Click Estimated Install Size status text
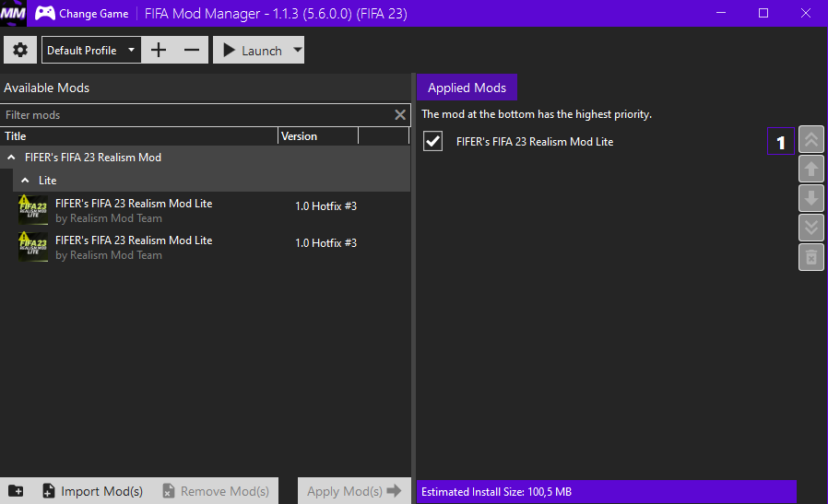This screenshot has width=828, height=504. (x=496, y=492)
